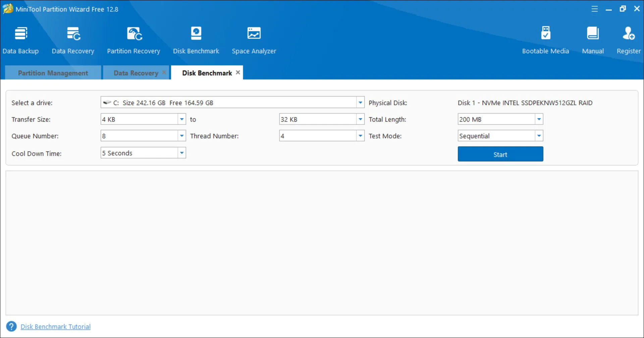Screen dimensions: 644x338
Task: Create Bootable Media via its icon
Action: coord(545,34)
